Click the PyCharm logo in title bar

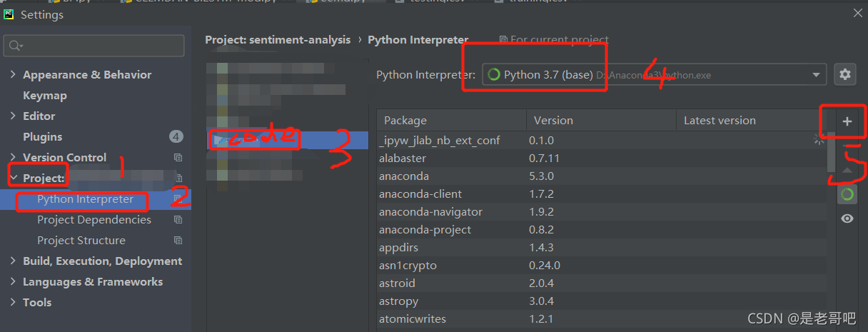point(9,14)
